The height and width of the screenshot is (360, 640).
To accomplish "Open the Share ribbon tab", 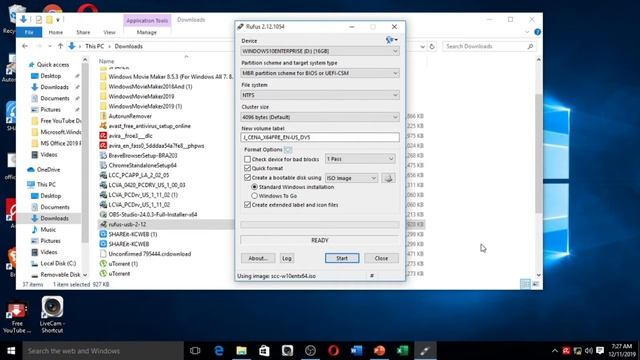I will click(83, 32).
